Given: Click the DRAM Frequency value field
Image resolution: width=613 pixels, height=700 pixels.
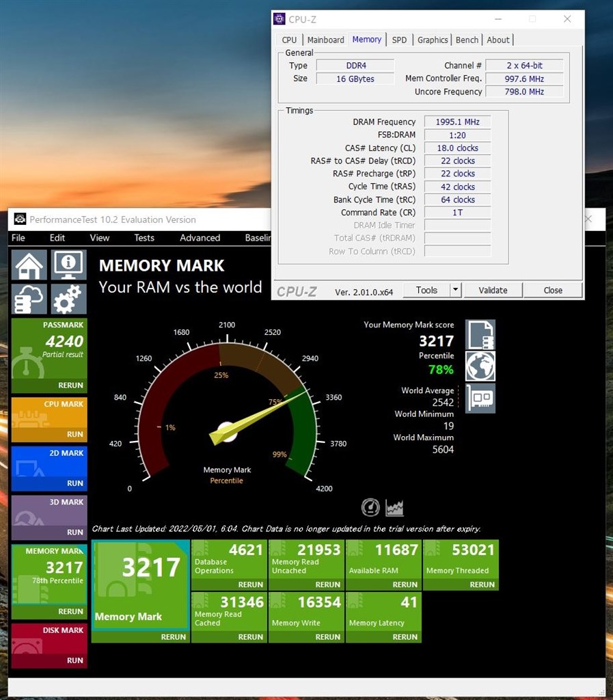Looking at the screenshot, I should (457, 122).
